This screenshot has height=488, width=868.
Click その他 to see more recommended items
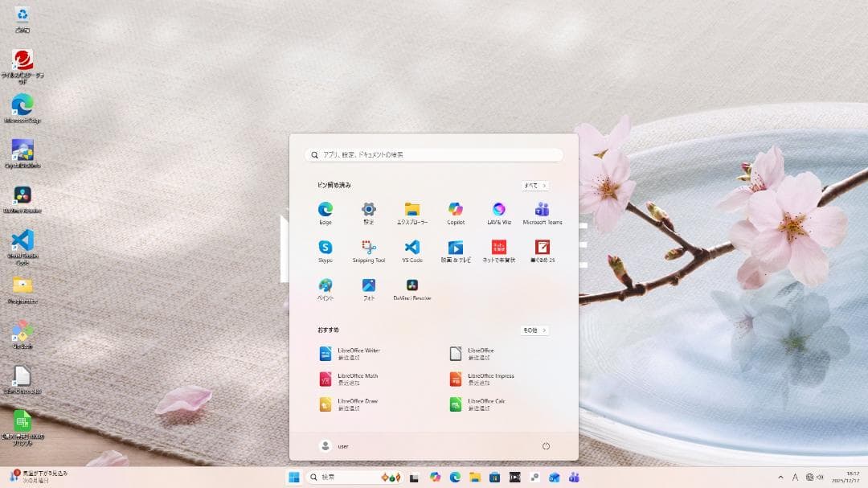534,330
